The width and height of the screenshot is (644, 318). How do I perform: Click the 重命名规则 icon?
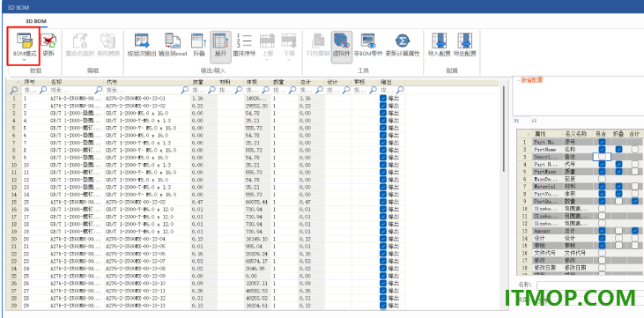[80, 41]
